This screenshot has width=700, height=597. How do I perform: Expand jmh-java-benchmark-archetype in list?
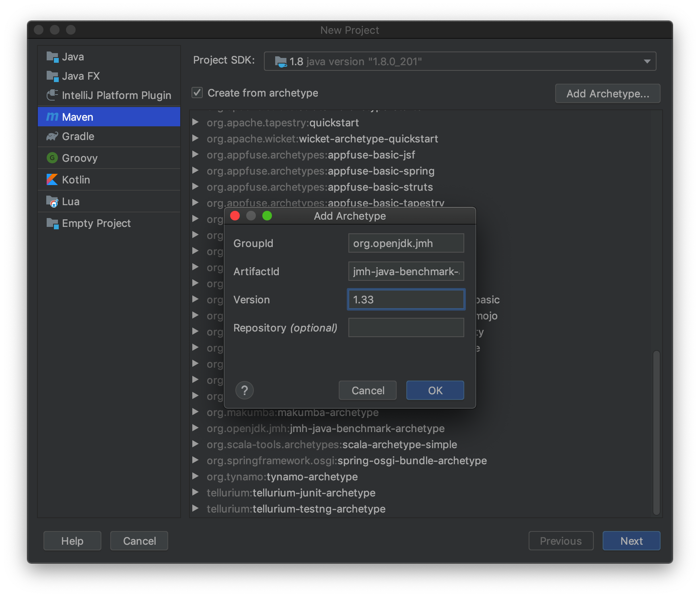pyautogui.click(x=196, y=428)
